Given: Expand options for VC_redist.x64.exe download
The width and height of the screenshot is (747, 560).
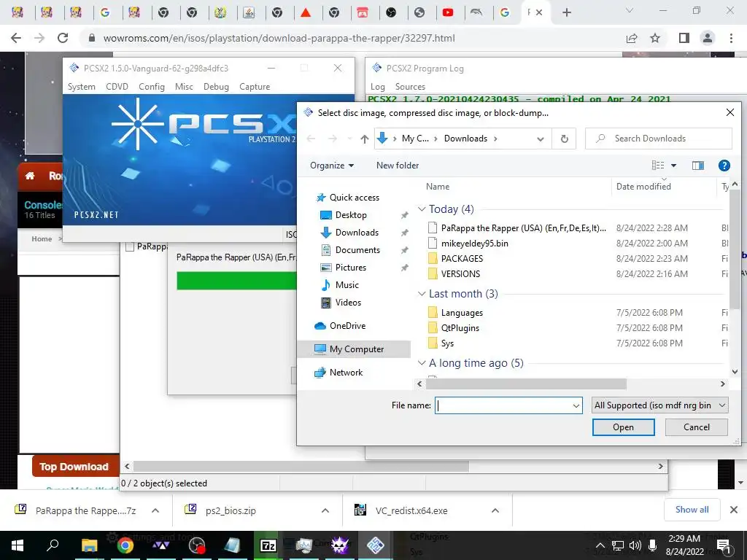Looking at the screenshot, I should point(495,510).
